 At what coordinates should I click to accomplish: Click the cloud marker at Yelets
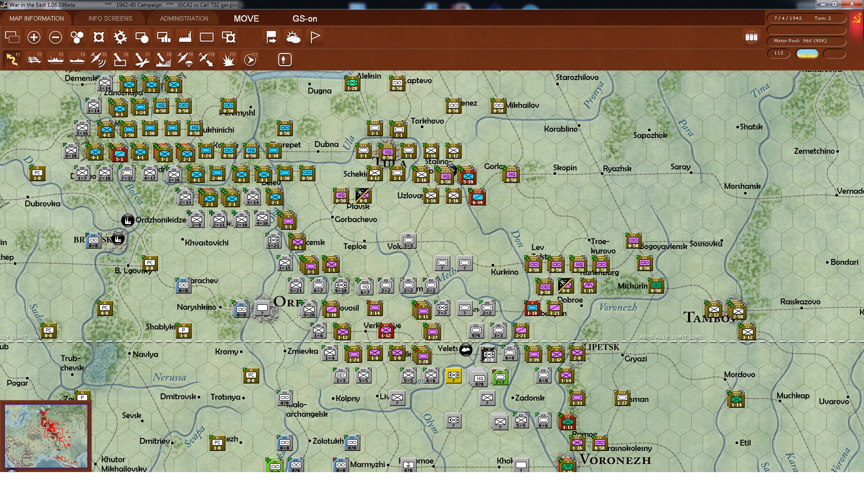tap(466, 350)
